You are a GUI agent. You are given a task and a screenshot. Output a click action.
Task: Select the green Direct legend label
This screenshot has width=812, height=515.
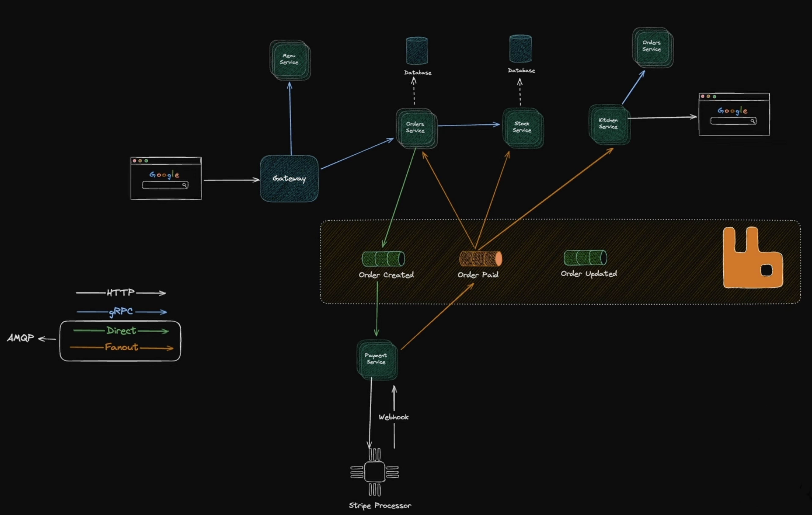click(x=121, y=330)
